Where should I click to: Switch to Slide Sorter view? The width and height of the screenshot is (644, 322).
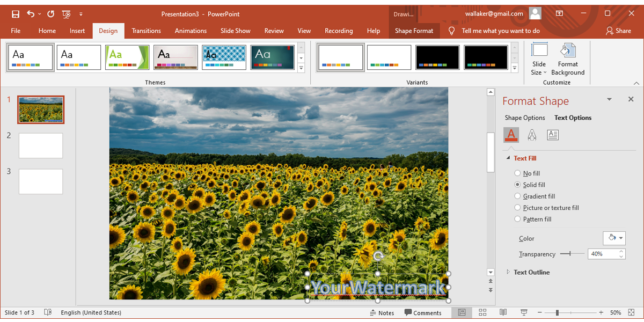click(x=482, y=312)
